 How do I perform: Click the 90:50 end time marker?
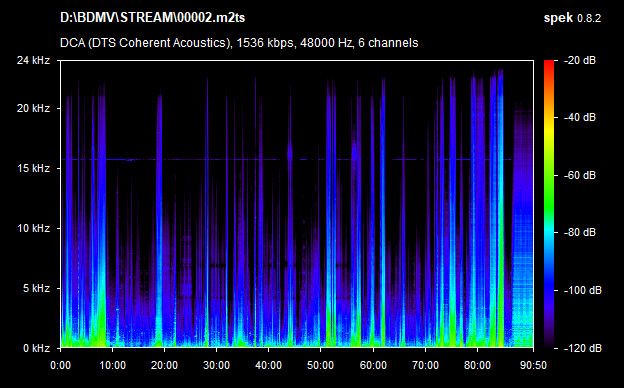(533, 365)
